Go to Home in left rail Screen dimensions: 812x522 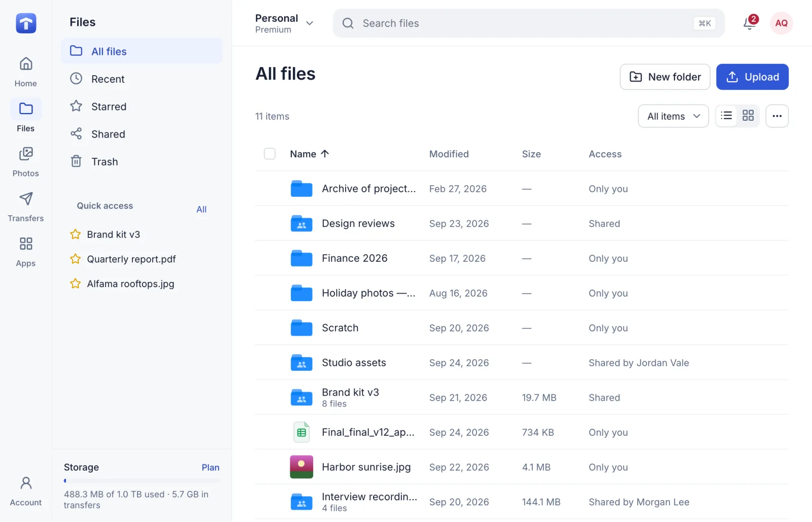point(26,72)
